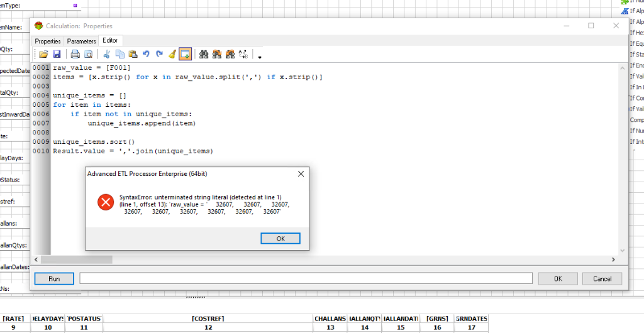Click line number 0001 in gutter
644x333 pixels.
[x=41, y=68]
